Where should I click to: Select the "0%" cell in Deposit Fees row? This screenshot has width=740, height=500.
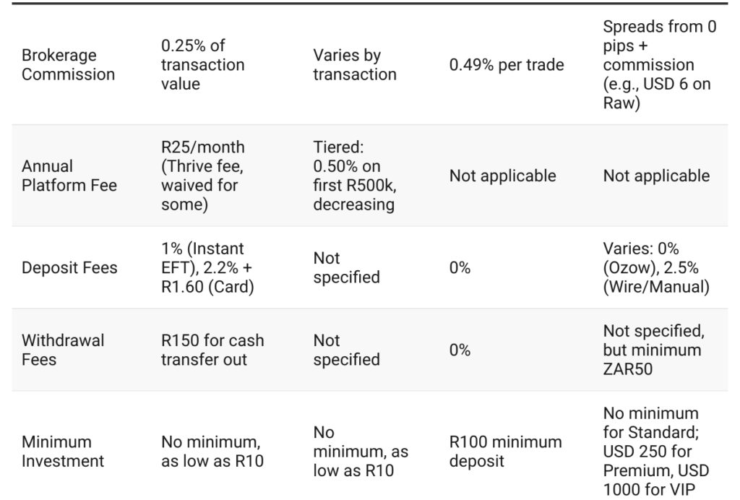click(x=460, y=268)
